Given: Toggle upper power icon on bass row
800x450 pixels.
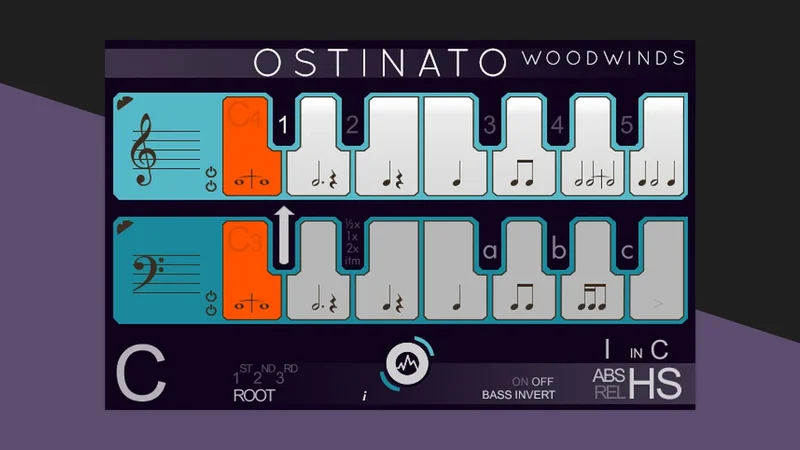Looking at the screenshot, I should (211, 296).
